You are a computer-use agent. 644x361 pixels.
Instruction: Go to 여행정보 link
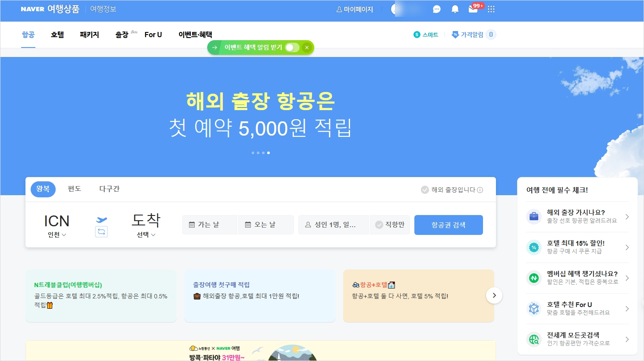pos(103,9)
